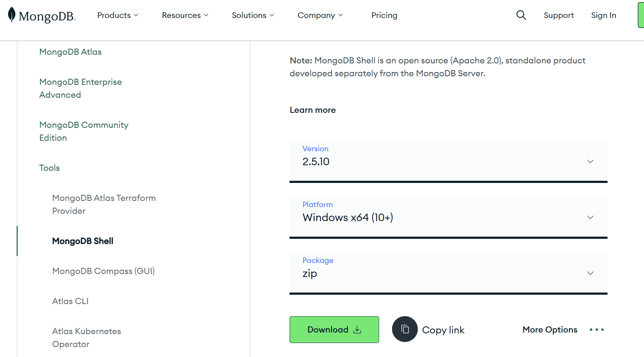This screenshot has width=644, height=357.
Task: Select MongoDB Compass (GUI) in sidebar
Action: [103, 271]
